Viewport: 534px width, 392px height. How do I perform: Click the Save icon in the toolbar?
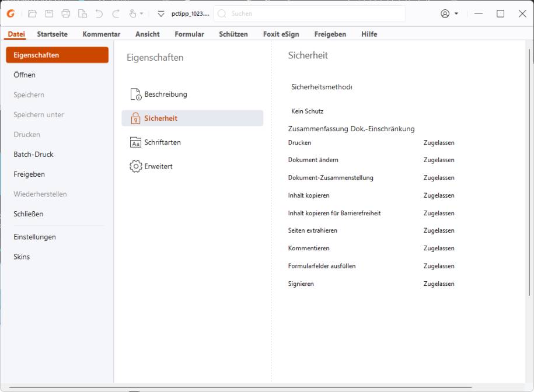click(50, 13)
